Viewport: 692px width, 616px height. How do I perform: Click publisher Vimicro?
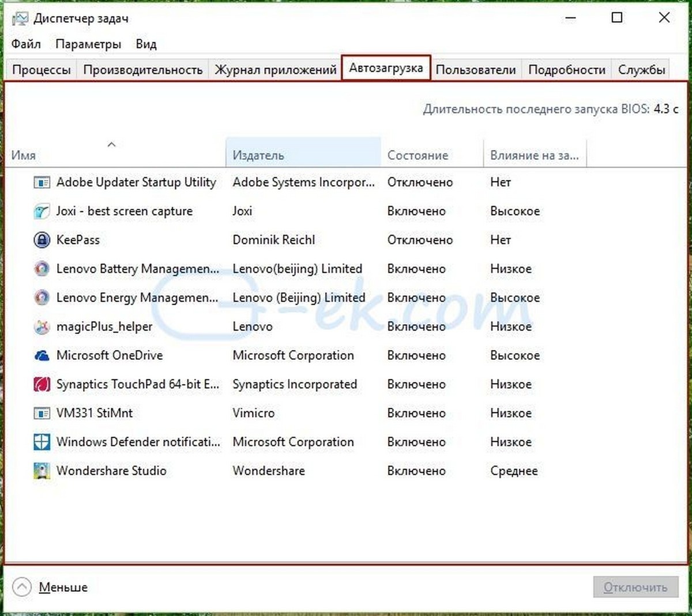click(x=254, y=413)
